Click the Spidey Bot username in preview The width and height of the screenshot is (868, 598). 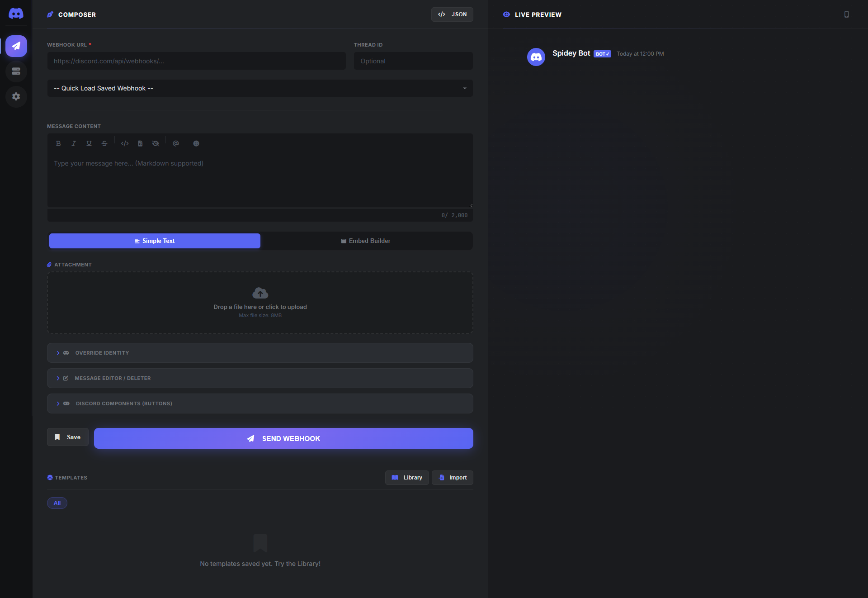(571, 53)
